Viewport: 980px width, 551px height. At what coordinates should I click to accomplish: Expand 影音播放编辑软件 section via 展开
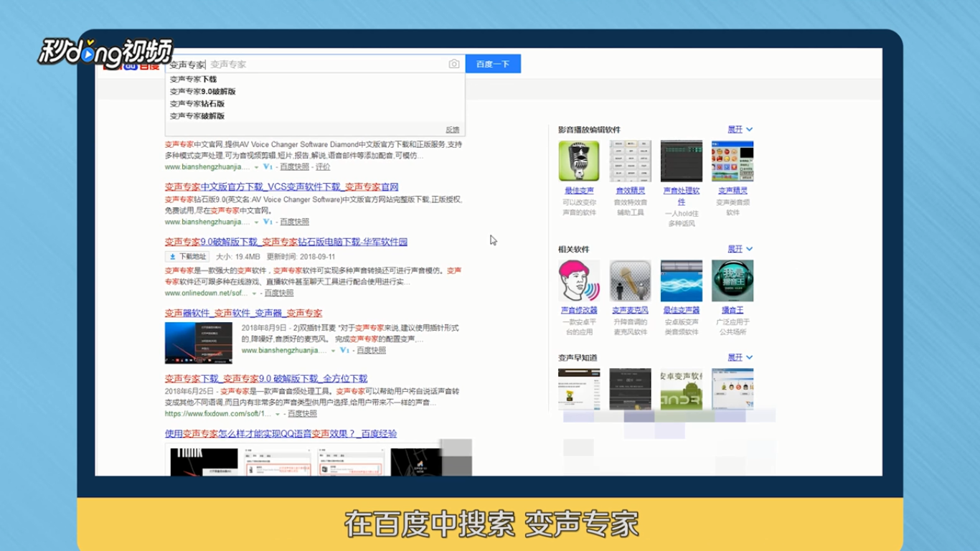pyautogui.click(x=740, y=129)
